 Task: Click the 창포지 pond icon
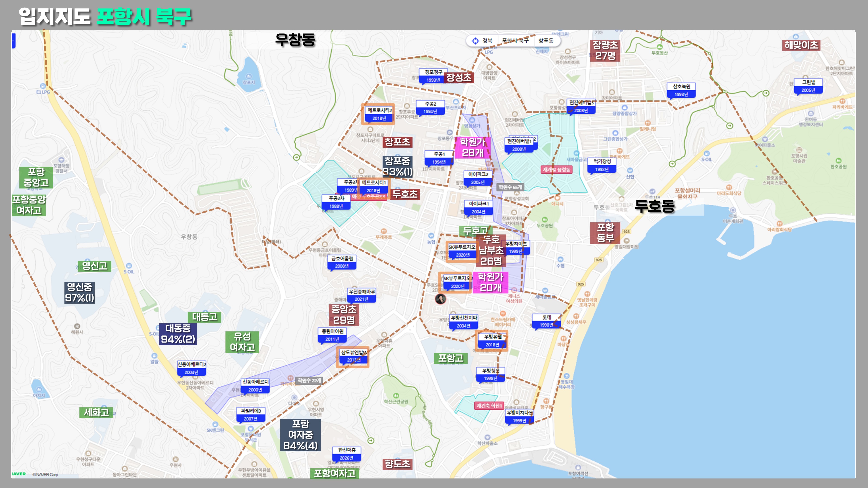(x=249, y=76)
